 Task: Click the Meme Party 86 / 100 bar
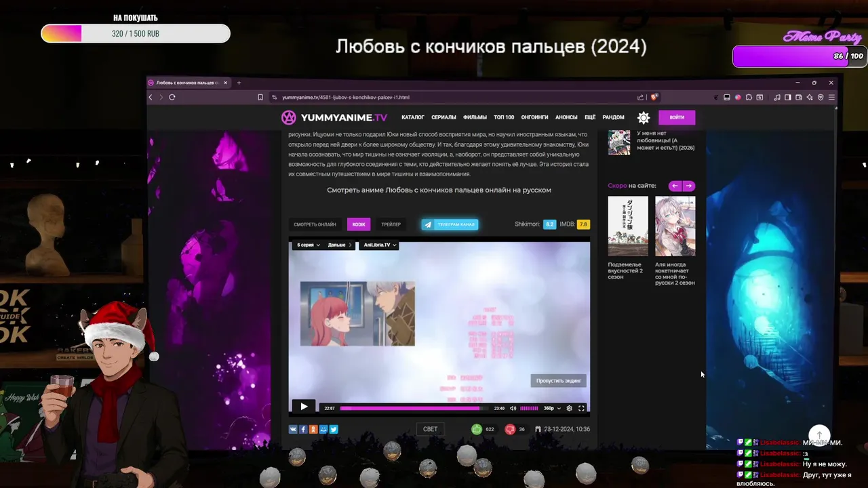pyautogui.click(x=800, y=56)
